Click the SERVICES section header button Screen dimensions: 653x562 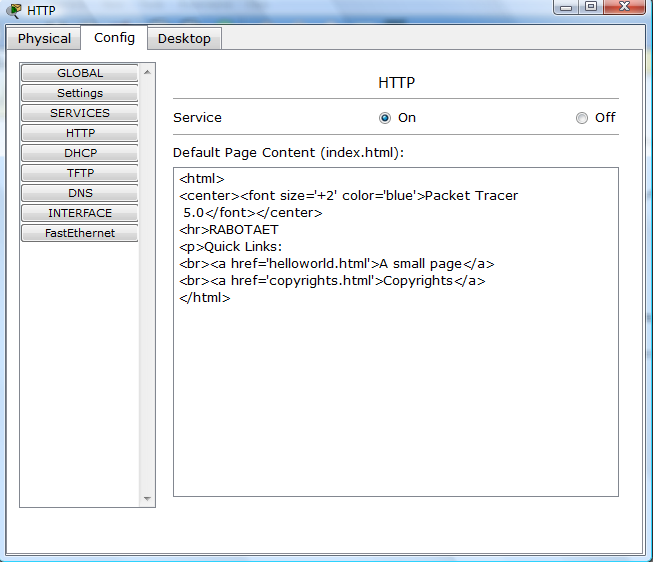80,113
